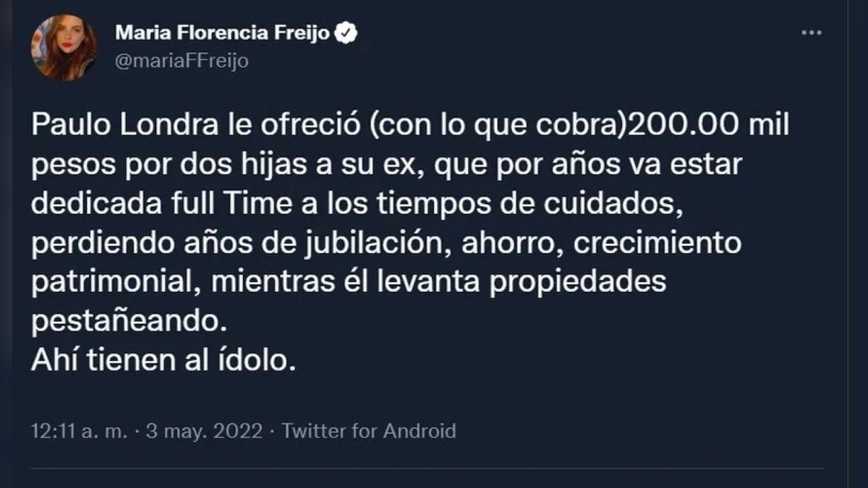
Task: Click the 12:11 a. m. timestamp
Action: pos(79,432)
